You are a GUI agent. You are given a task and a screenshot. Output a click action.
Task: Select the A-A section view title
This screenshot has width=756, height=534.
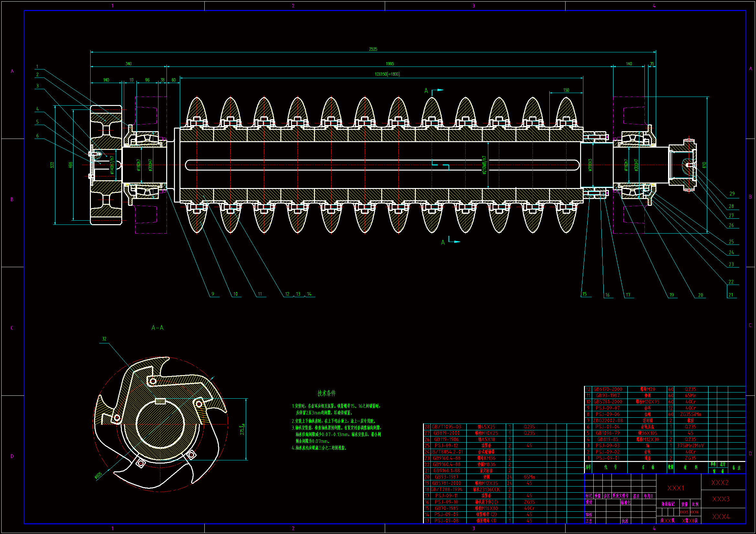[x=157, y=328]
